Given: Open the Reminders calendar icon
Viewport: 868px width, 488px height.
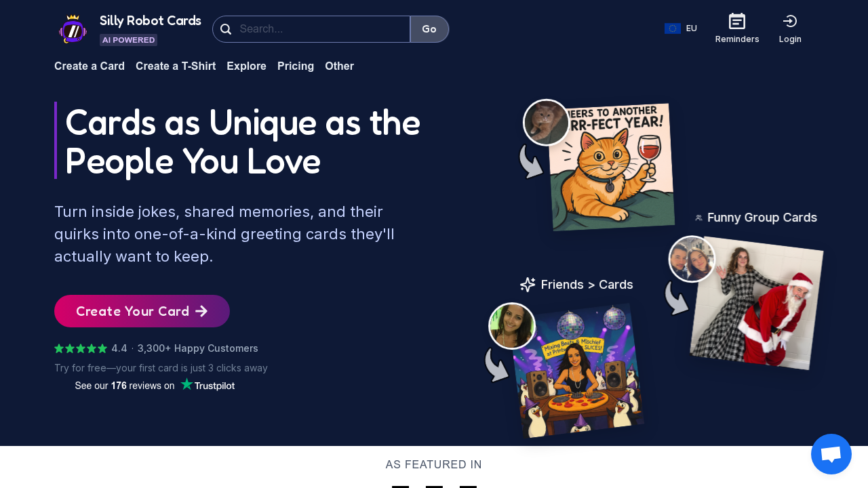Looking at the screenshot, I should coord(737,21).
